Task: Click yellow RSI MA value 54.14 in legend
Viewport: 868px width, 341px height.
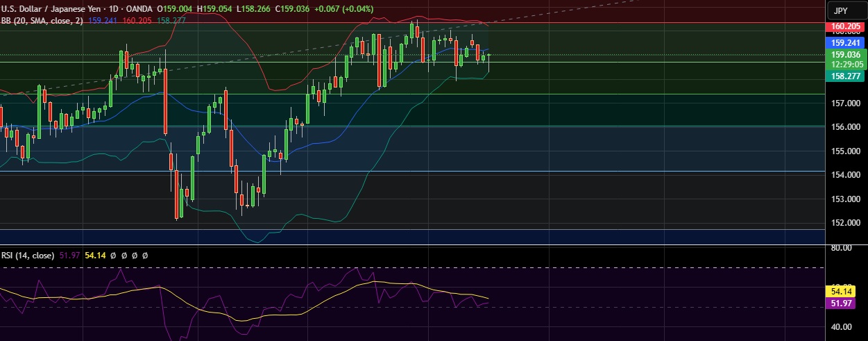Action: coord(94,256)
